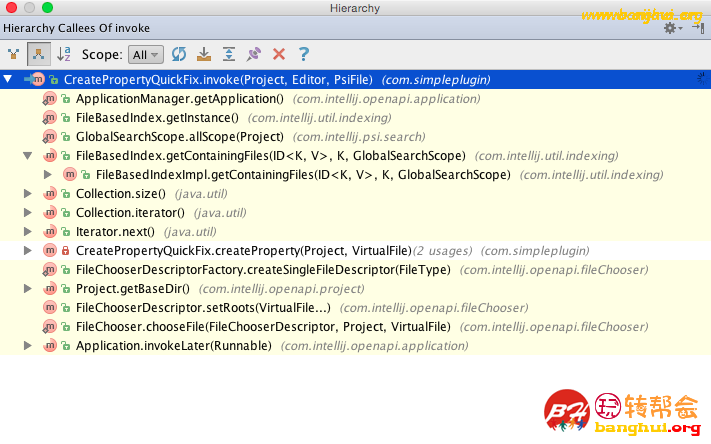
Task: Expand CreatePropertyQuickFix.createProperty node
Action: (28, 251)
